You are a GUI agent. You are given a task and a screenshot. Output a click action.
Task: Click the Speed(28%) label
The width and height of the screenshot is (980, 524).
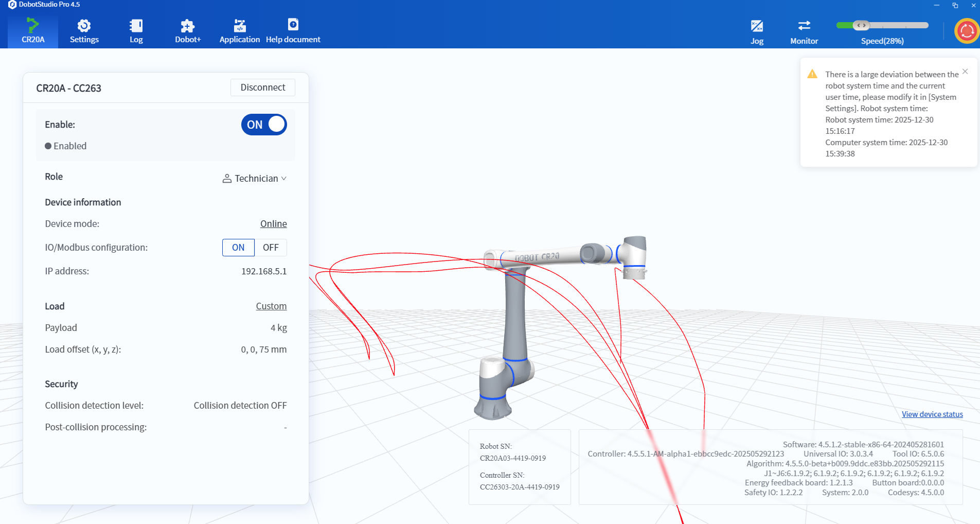(882, 41)
